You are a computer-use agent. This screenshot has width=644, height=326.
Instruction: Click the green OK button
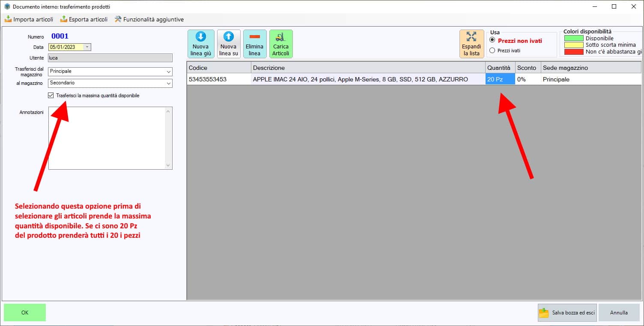click(x=25, y=313)
